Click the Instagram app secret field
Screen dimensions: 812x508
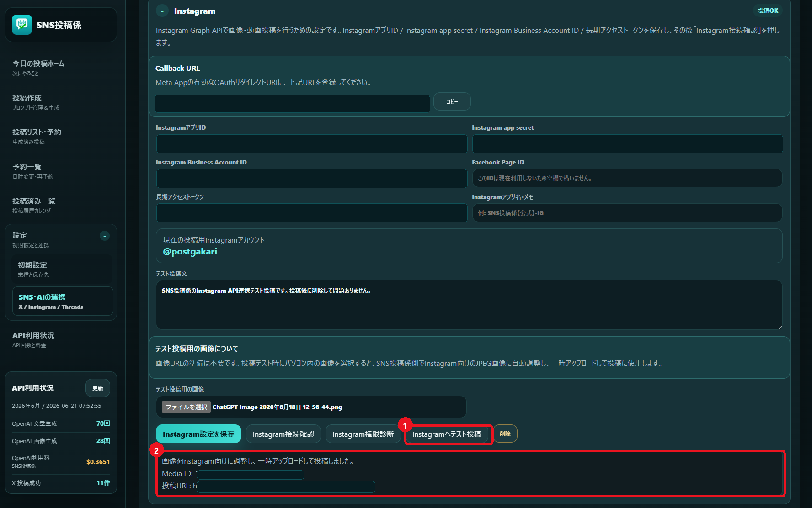coord(627,144)
